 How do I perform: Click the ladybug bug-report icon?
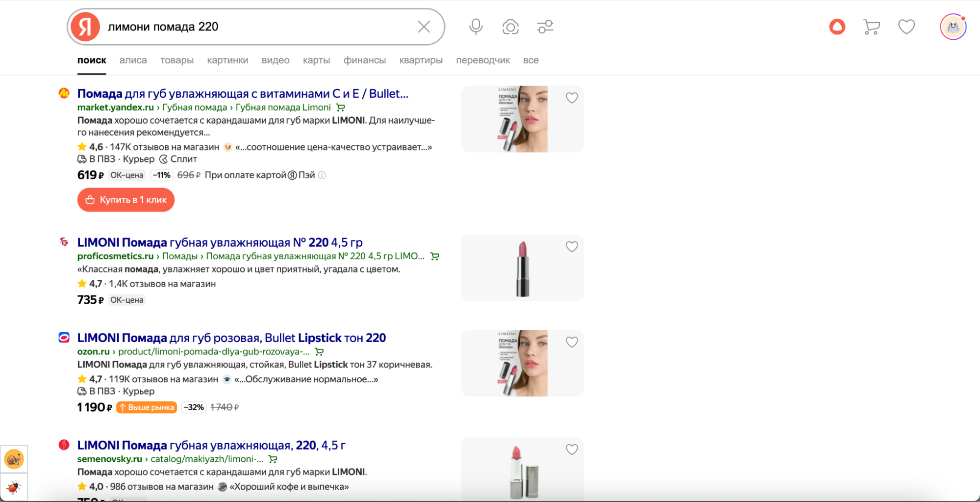(14, 487)
